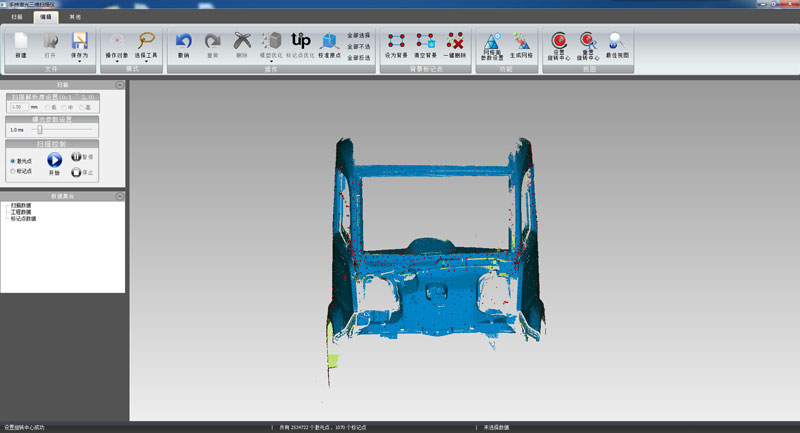Click the 全部选择 text button
Screen dimensions: 800x433
point(359,34)
